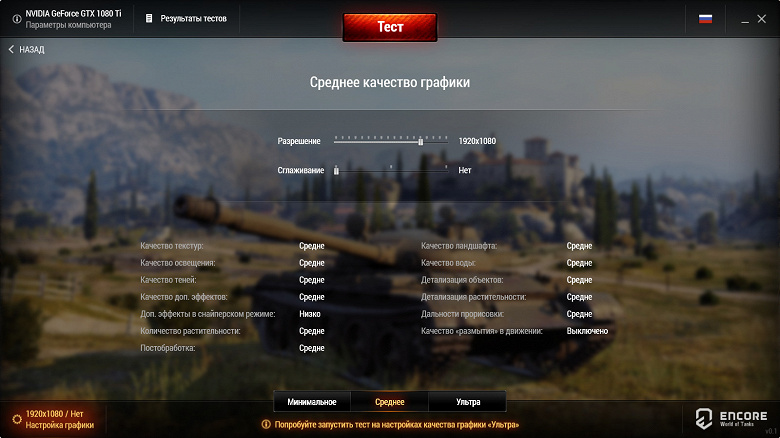Close the Encore window
This screenshot has height=438, width=780.
coord(762,19)
